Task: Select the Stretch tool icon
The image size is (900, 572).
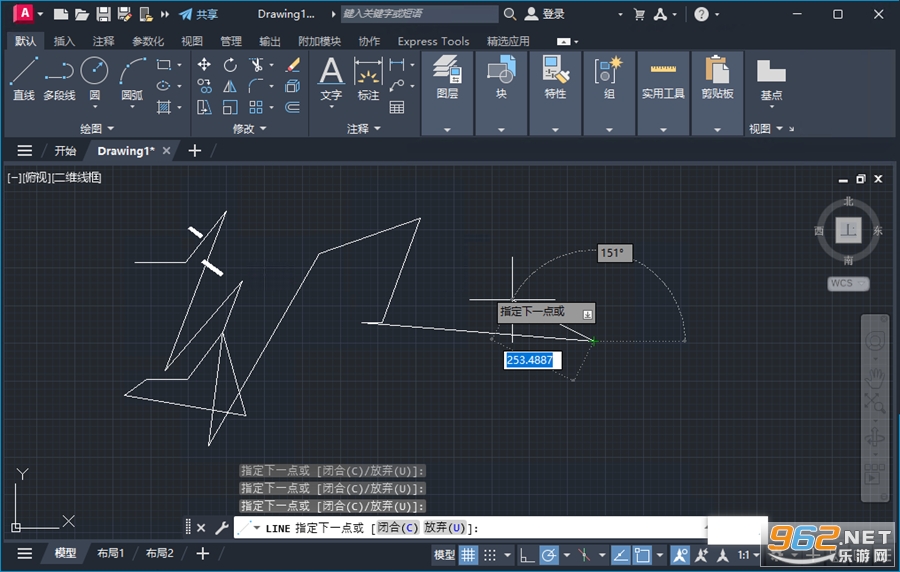Action: (x=204, y=107)
